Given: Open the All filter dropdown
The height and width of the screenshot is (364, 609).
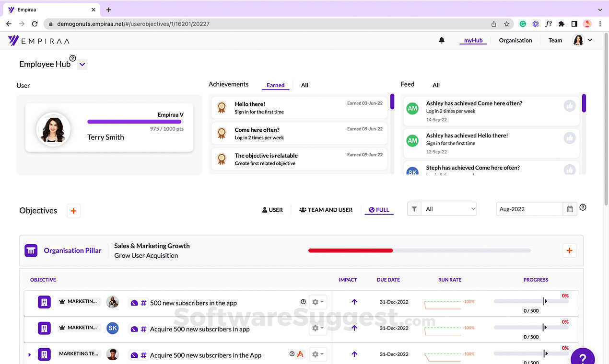Looking at the screenshot, I should click(449, 209).
